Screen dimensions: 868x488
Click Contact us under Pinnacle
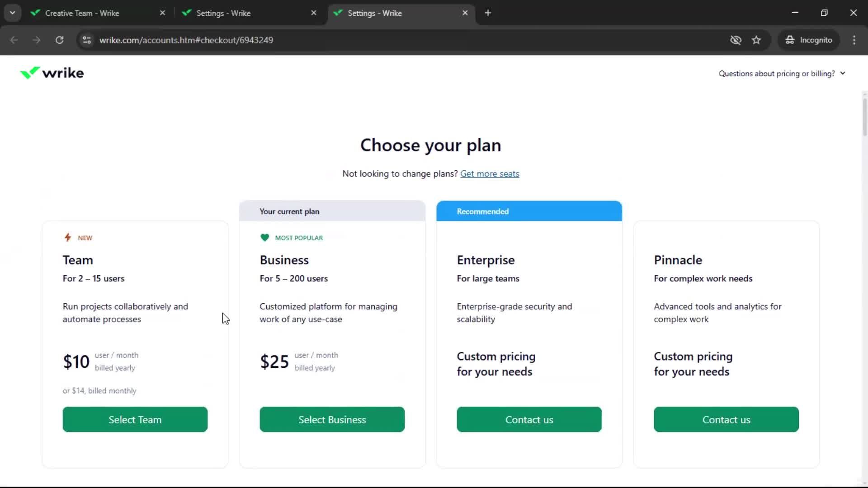click(x=726, y=420)
